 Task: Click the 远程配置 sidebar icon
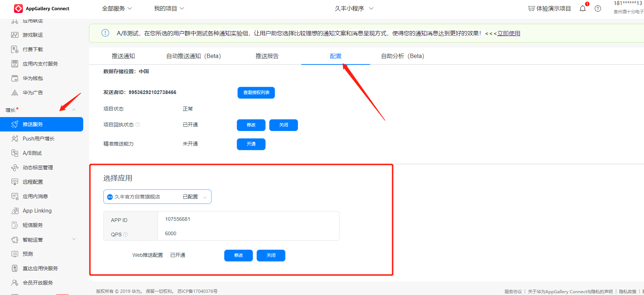15,182
